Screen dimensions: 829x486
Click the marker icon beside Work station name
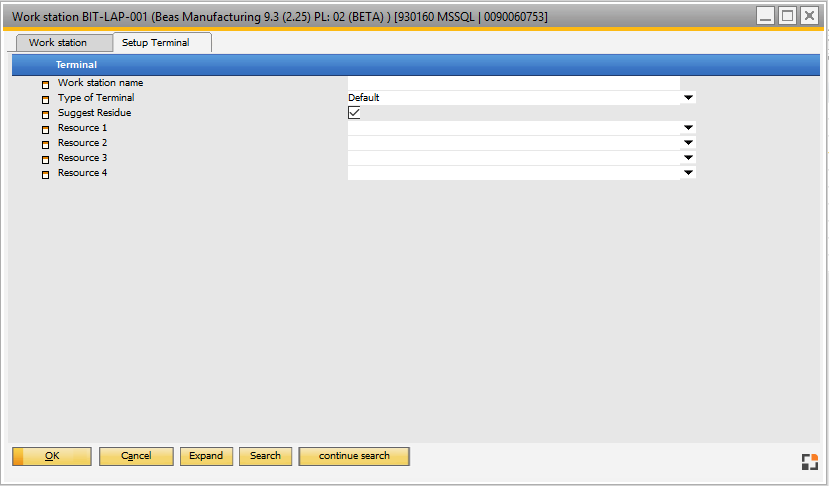pyautogui.click(x=45, y=85)
